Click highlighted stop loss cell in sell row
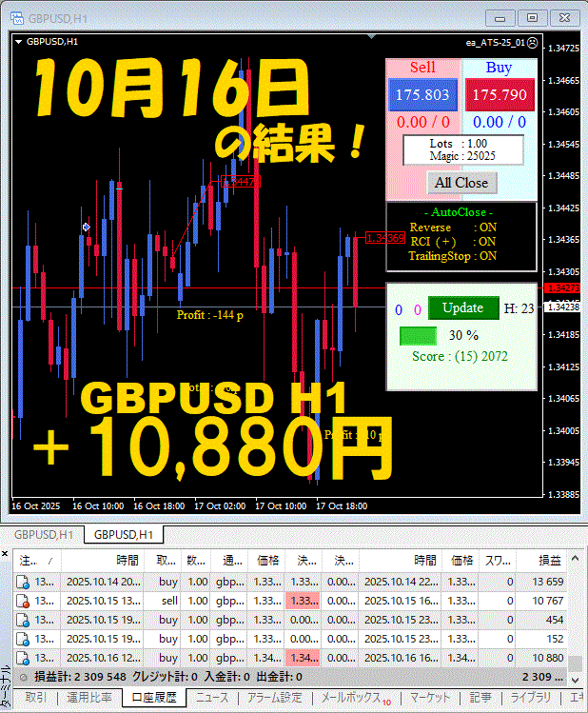The width and height of the screenshot is (588, 713). coord(303,601)
